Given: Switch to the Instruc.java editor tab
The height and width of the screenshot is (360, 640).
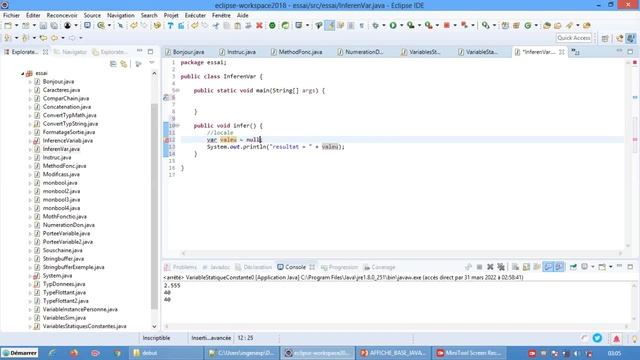Looking at the screenshot, I should click(x=238, y=52).
